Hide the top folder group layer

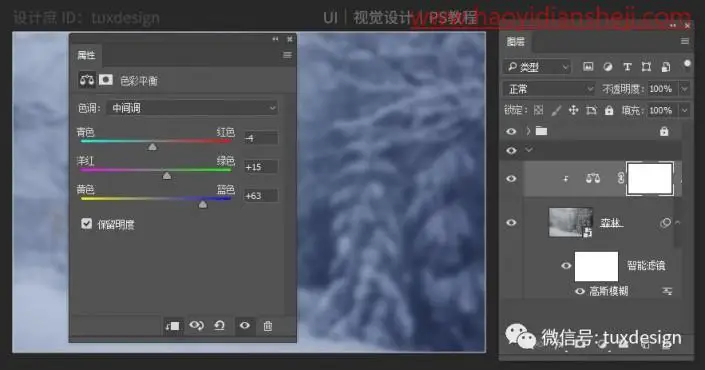point(511,131)
